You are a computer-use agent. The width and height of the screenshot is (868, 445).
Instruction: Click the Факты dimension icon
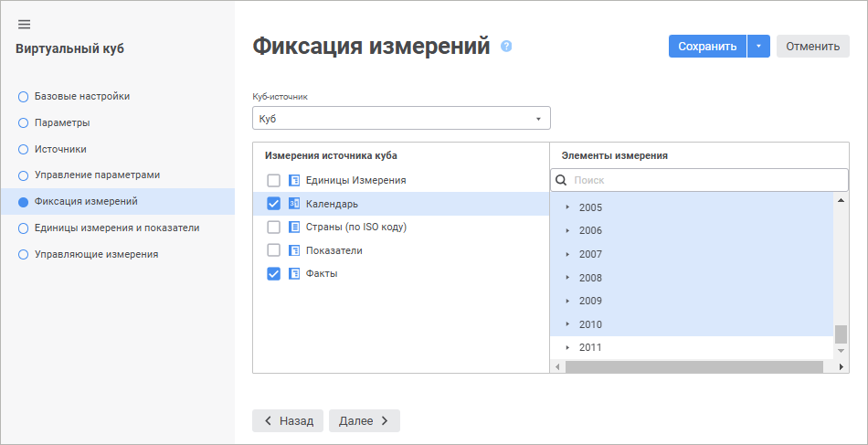coord(294,273)
